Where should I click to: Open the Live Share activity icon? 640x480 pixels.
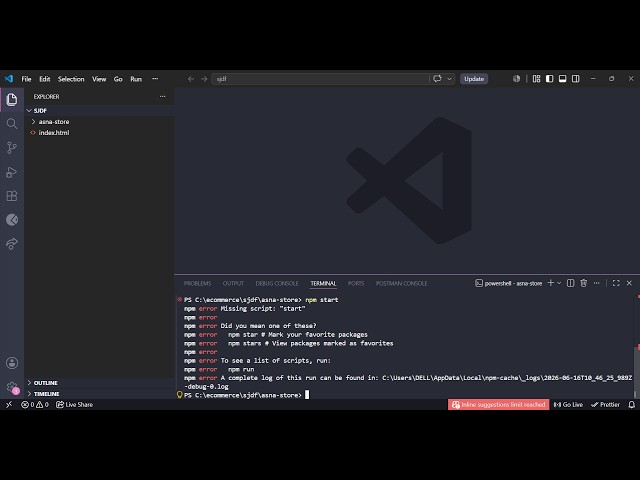pos(12,244)
